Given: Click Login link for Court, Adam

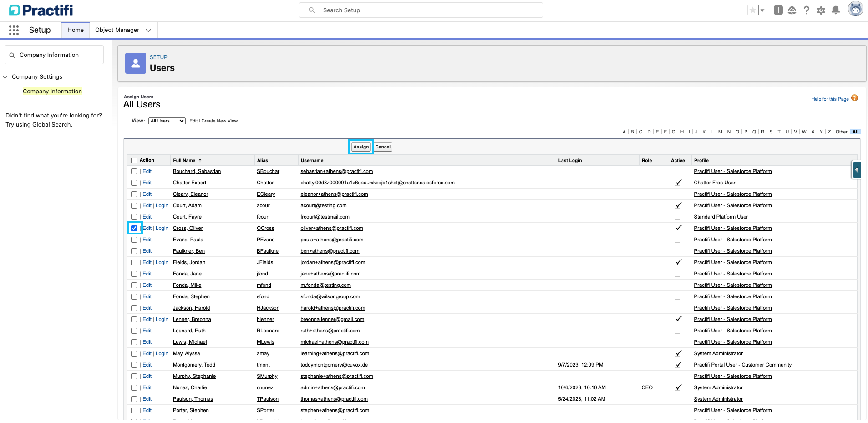Looking at the screenshot, I should click(162, 205).
